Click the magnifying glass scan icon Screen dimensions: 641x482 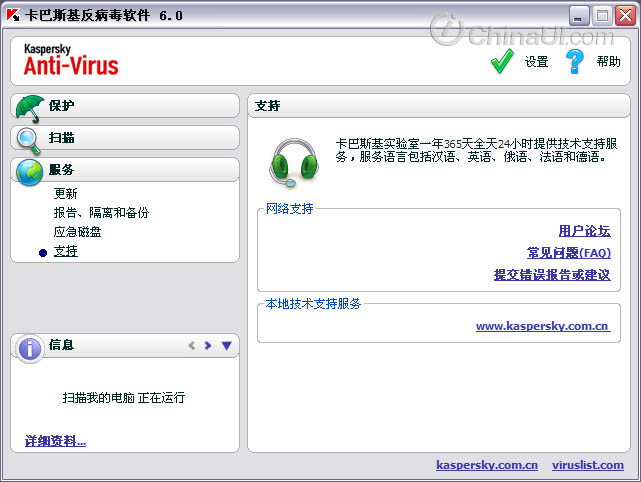pyautogui.click(x=29, y=141)
